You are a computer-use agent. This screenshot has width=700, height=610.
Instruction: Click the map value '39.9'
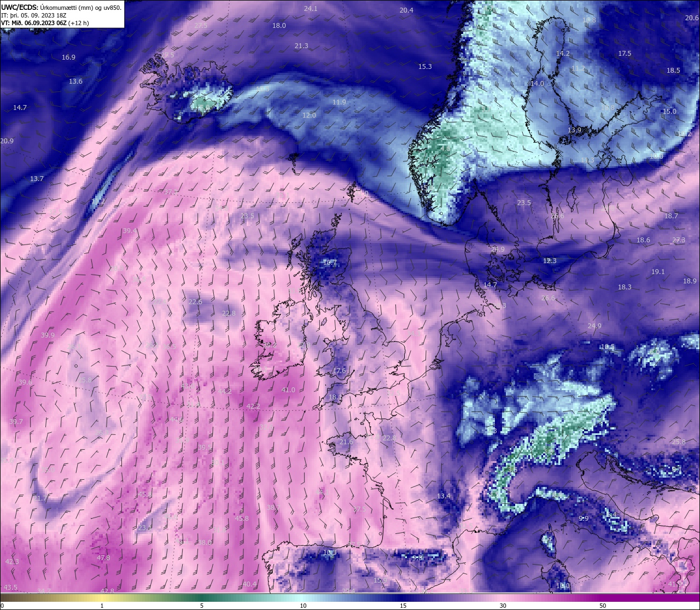pos(48,335)
